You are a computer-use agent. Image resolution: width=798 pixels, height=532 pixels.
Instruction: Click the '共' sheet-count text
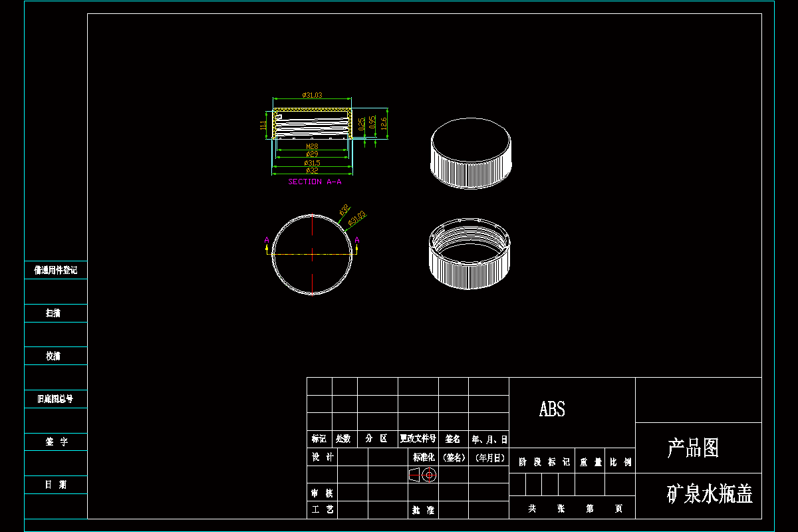(532, 509)
